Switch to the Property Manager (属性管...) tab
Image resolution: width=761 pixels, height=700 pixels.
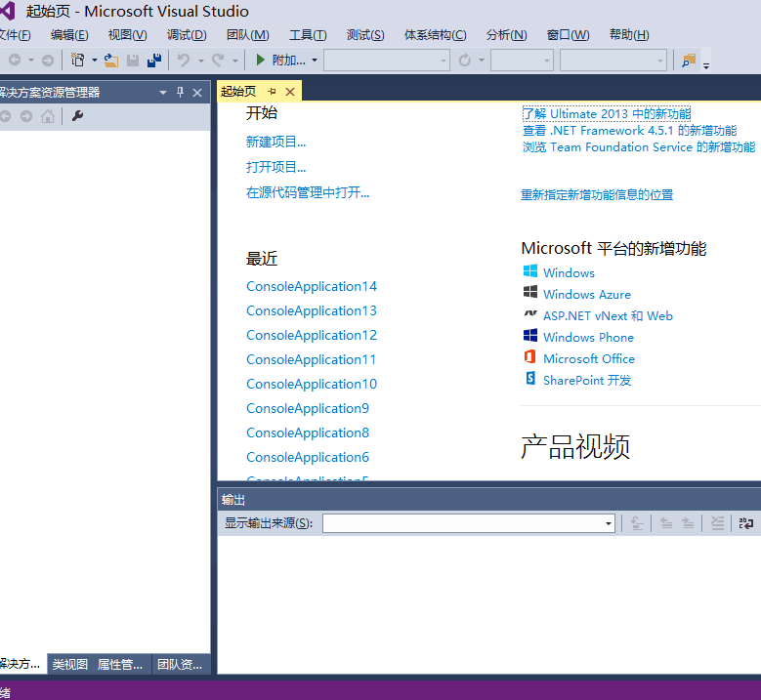coord(120,664)
